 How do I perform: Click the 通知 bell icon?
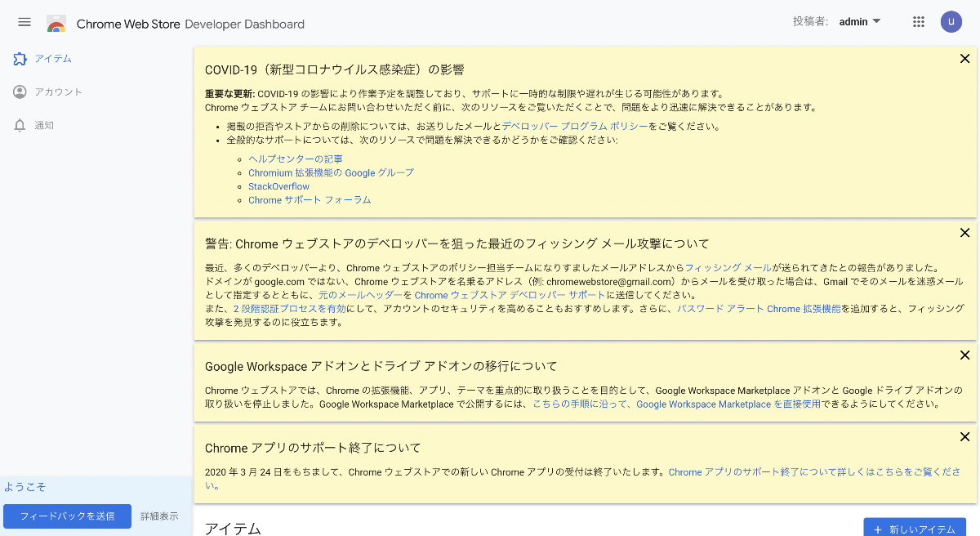pos(20,126)
